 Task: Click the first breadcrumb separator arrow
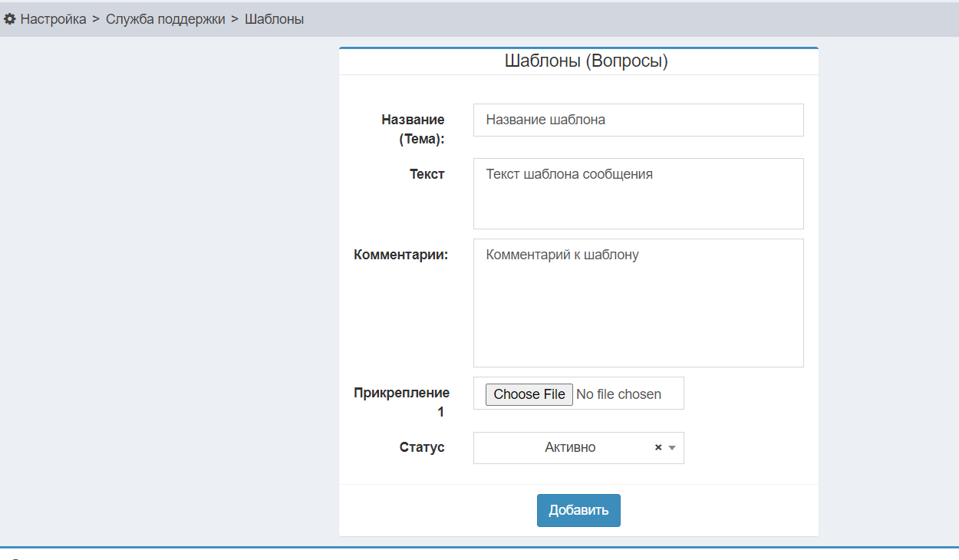coord(96,19)
